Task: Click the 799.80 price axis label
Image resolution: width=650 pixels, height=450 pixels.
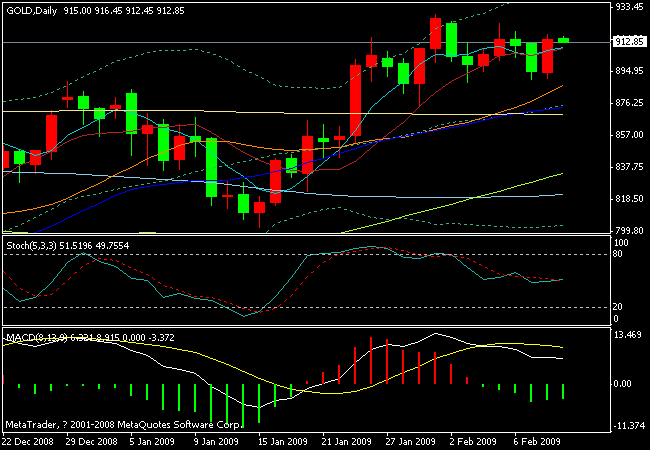Action: click(628, 231)
